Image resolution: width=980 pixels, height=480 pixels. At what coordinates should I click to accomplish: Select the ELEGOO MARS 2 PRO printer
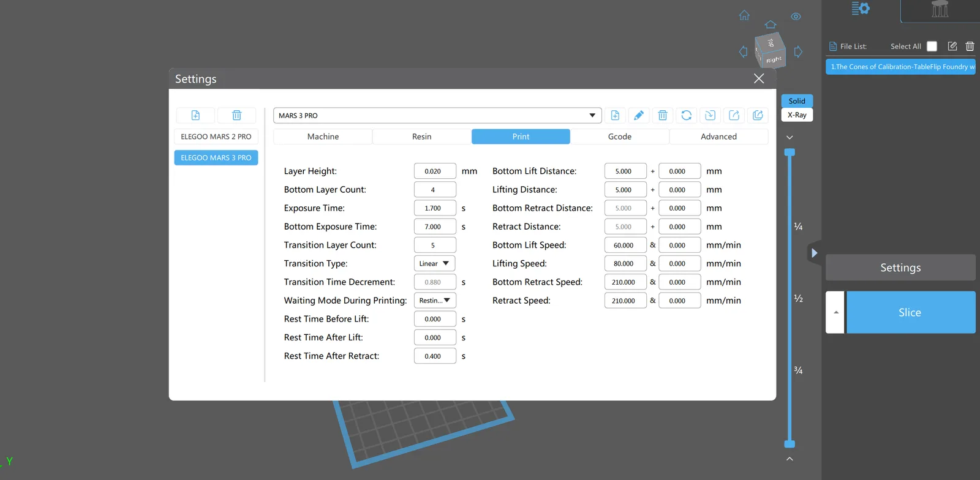(216, 137)
